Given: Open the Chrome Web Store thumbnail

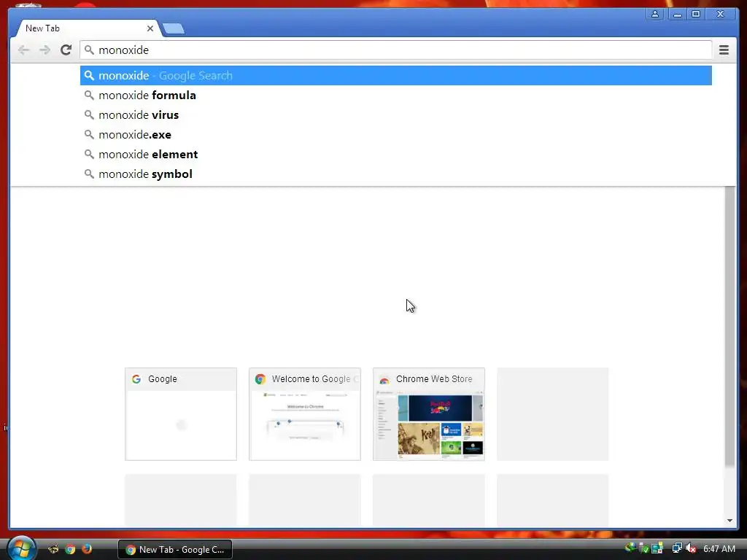Looking at the screenshot, I should coord(429,414).
